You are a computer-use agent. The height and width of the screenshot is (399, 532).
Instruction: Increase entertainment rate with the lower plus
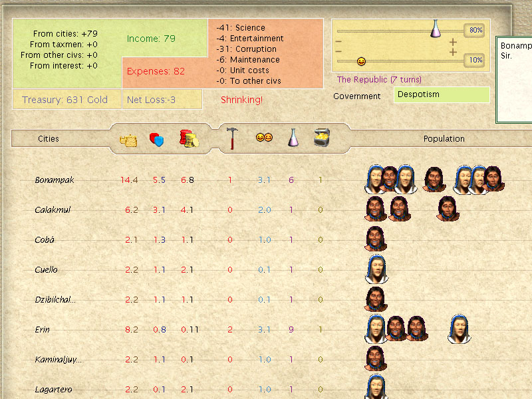453,51
